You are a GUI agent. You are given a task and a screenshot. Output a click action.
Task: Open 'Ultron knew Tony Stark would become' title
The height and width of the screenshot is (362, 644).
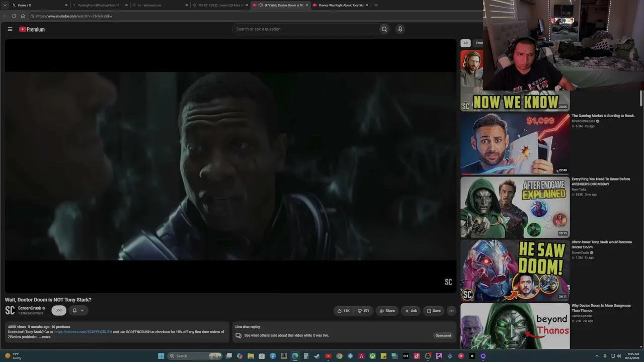[x=601, y=244]
